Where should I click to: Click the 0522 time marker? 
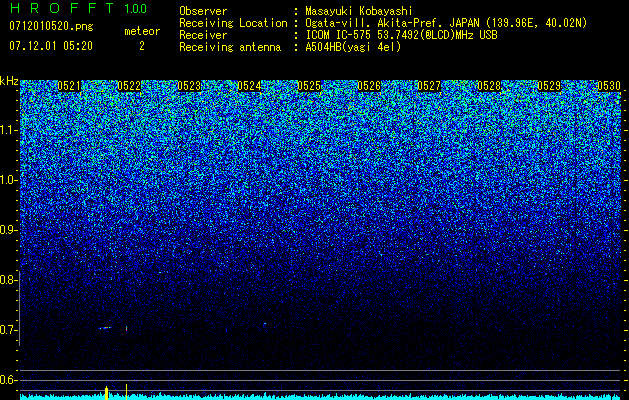coord(129,86)
